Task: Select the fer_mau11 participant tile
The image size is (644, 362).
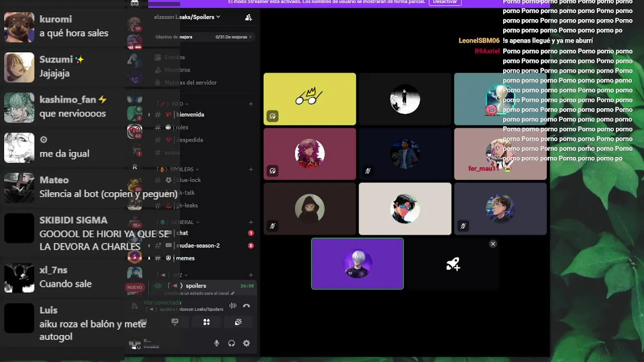Action: click(500, 154)
